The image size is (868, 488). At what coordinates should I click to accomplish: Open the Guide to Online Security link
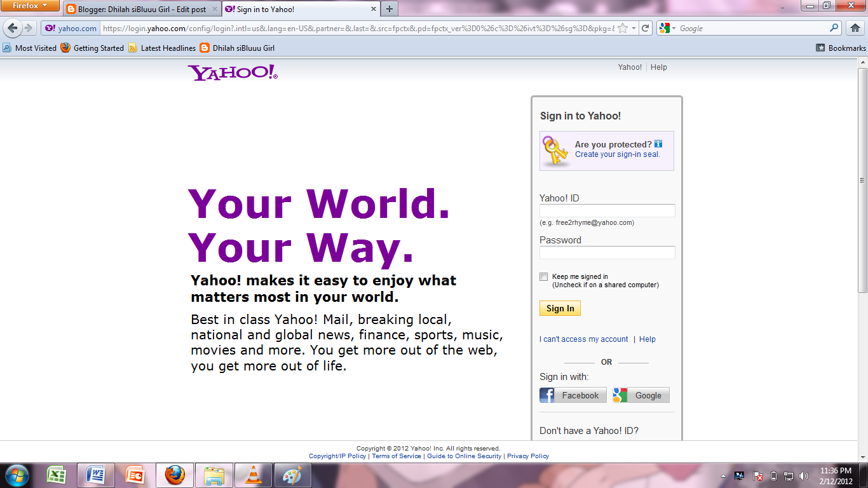click(464, 456)
